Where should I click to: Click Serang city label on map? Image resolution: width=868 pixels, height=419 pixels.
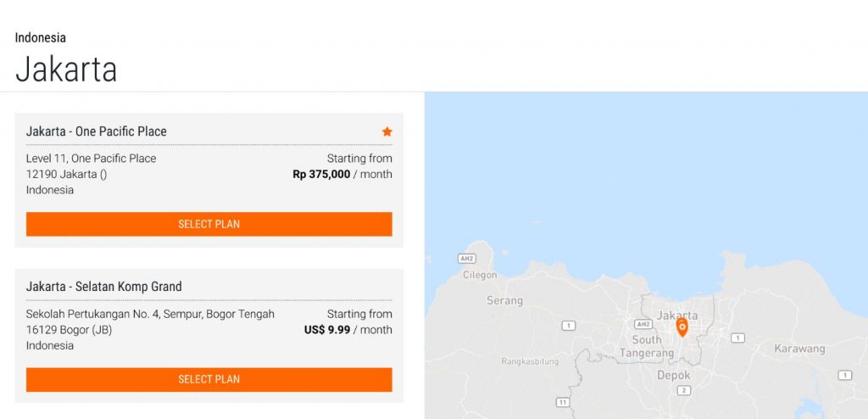click(x=504, y=300)
